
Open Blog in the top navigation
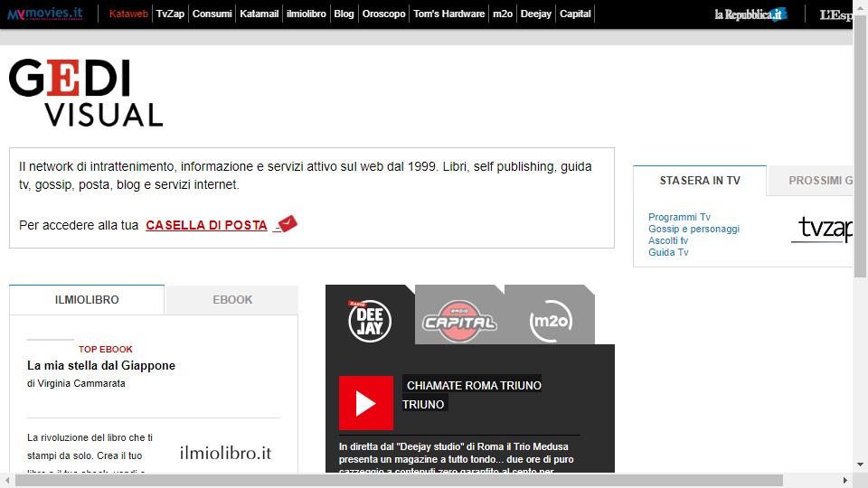344,14
